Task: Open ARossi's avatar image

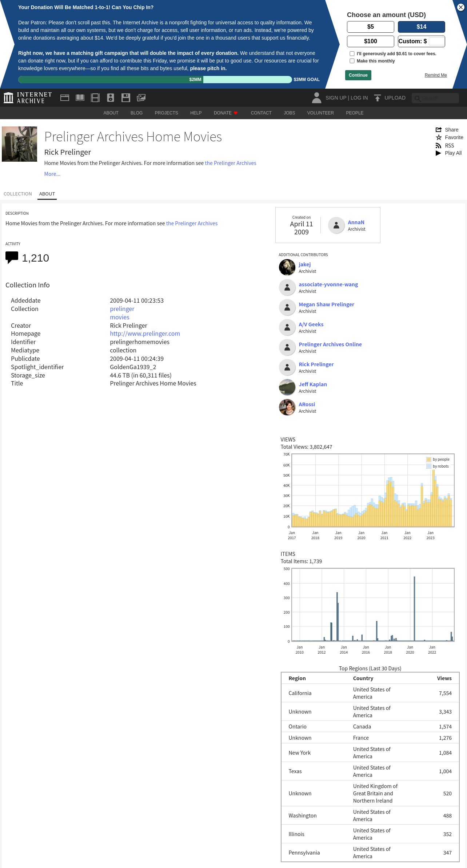Action: coord(287,407)
